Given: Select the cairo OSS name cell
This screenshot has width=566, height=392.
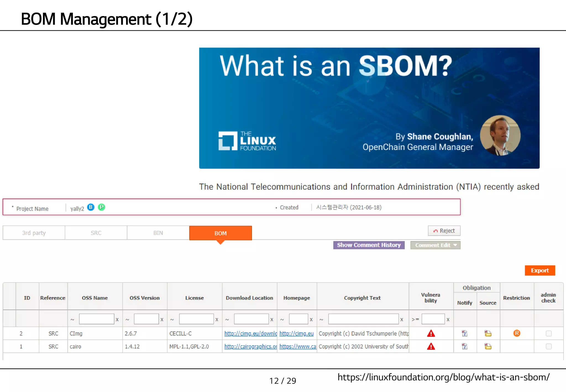Looking at the screenshot, I should [95, 346].
